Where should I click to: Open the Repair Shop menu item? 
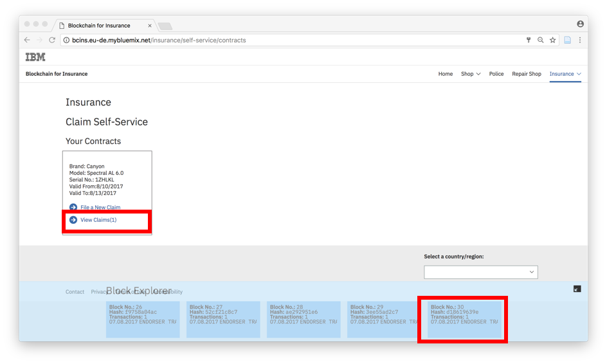coord(527,74)
